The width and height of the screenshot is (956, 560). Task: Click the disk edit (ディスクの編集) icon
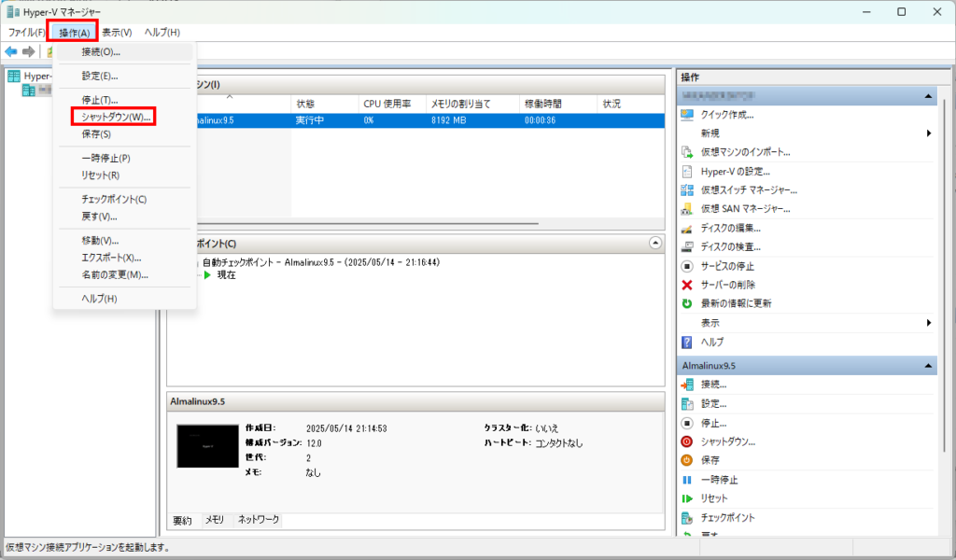click(687, 228)
